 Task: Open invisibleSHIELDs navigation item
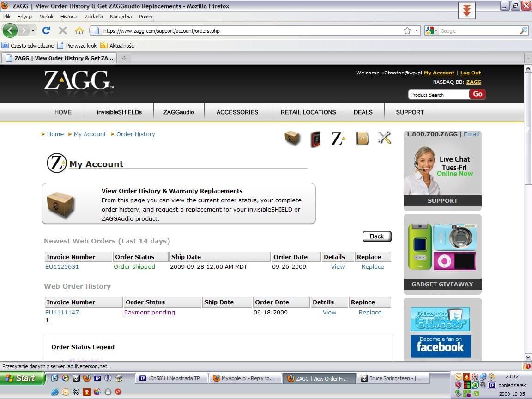point(119,112)
